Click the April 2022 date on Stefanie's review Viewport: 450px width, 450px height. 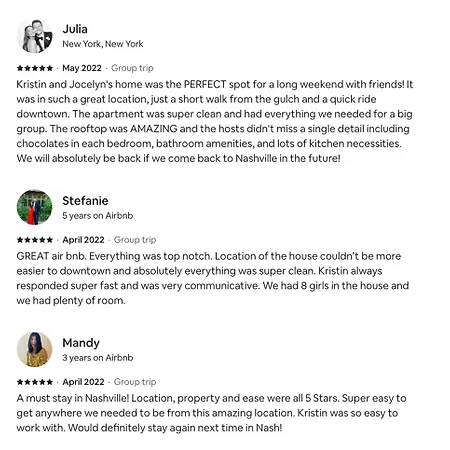pyautogui.click(x=83, y=240)
